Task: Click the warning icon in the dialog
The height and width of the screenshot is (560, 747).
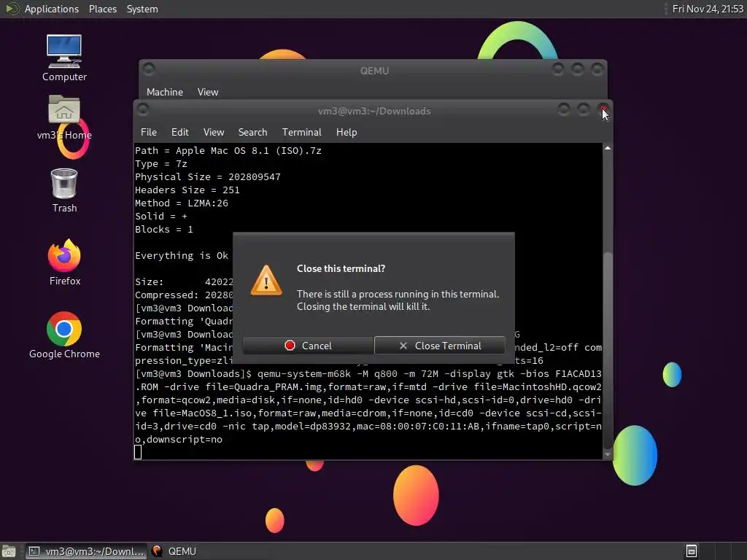Action: tap(266, 280)
